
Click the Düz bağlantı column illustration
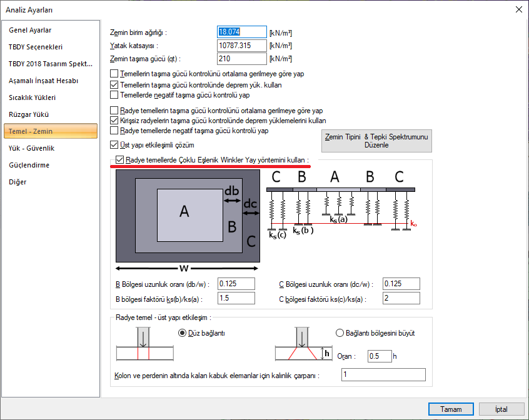pos(145,344)
